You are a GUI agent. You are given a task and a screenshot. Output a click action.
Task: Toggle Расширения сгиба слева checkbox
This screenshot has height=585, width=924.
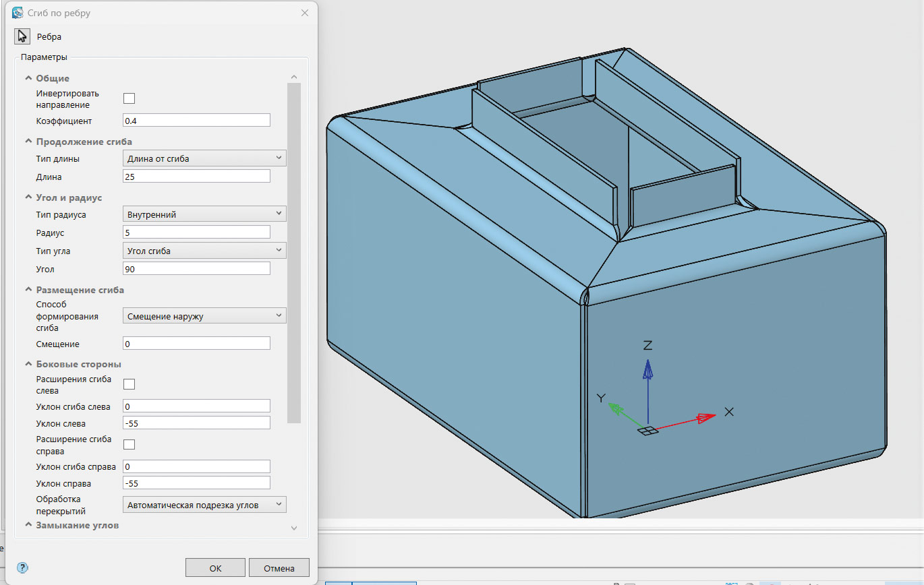pyautogui.click(x=129, y=384)
